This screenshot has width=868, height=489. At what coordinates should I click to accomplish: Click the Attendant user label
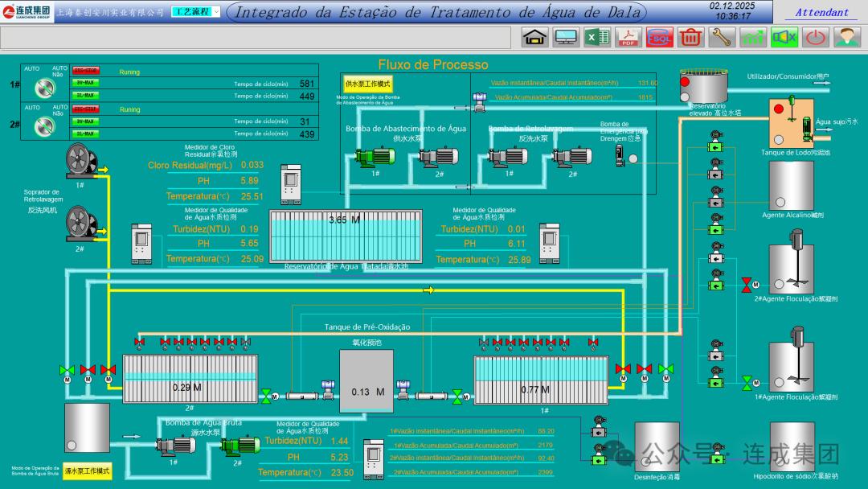(821, 12)
